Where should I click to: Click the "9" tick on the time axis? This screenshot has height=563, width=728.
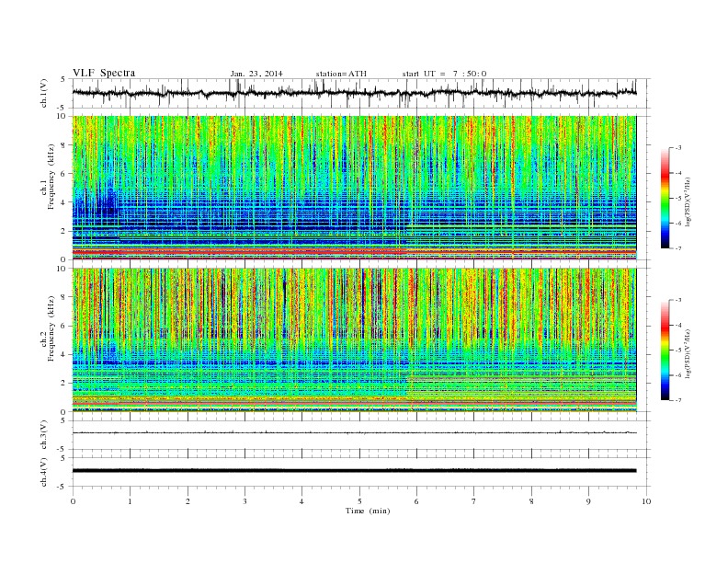[588, 501]
